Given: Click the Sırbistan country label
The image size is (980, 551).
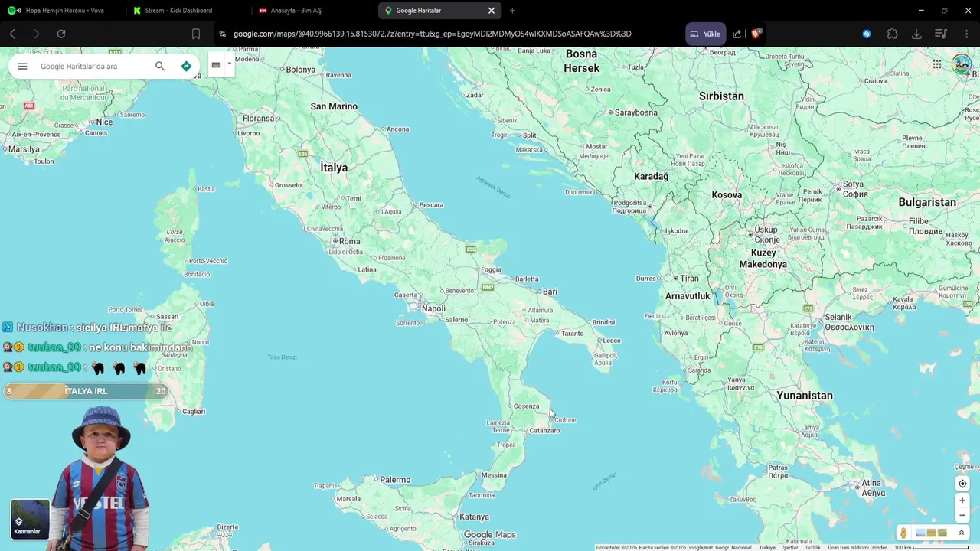Looking at the screenshot, I should tap(721, 96).
